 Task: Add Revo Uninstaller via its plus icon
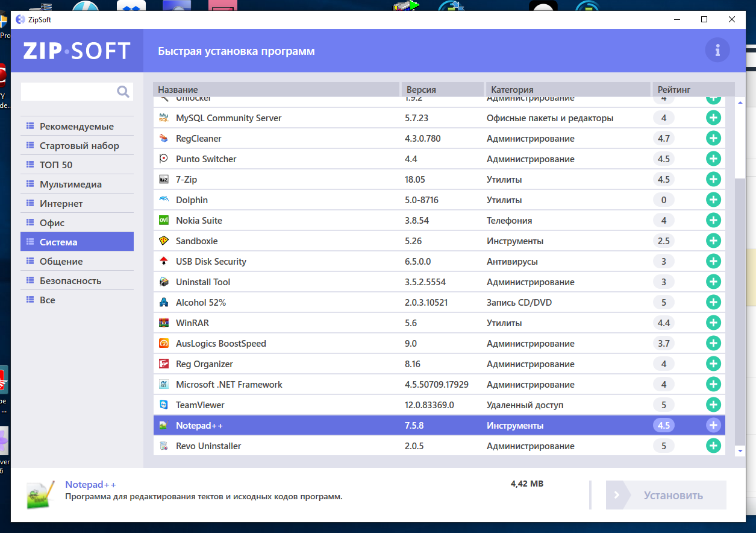[713, 446]
